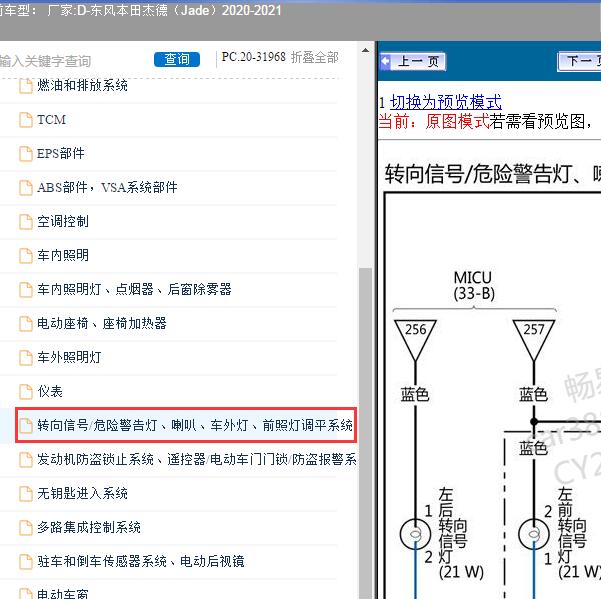Click connector 257 triangle in diagram
This screenshot has height=599, width=601.
coord(534,340)
